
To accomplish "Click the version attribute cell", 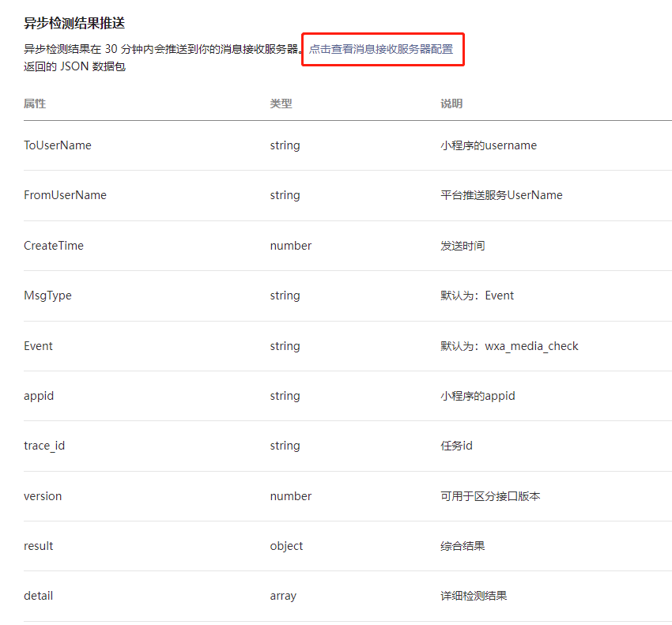I will [x=43, y=496].
